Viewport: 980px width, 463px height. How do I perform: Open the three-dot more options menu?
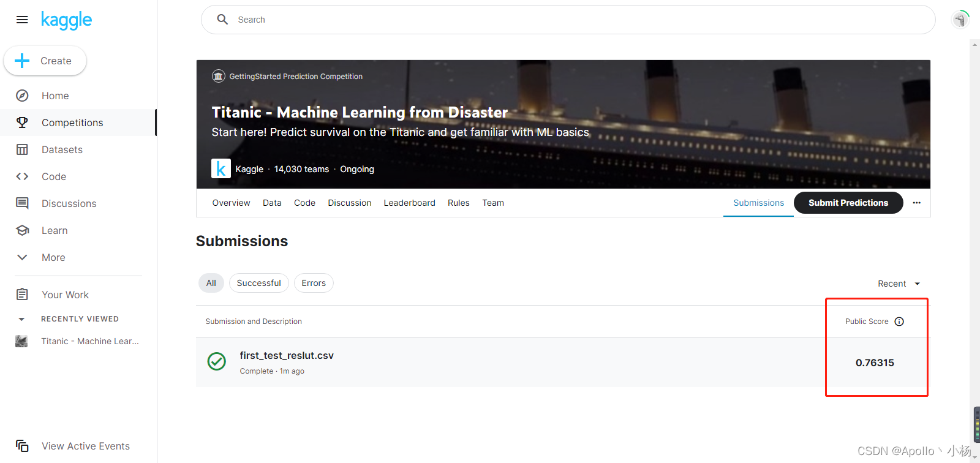[x=916, y=203]
